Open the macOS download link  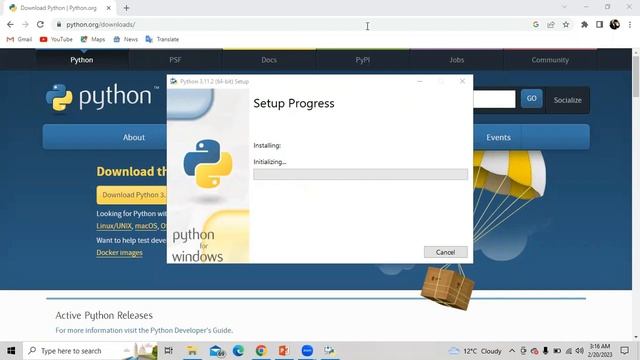click(146, 226)
